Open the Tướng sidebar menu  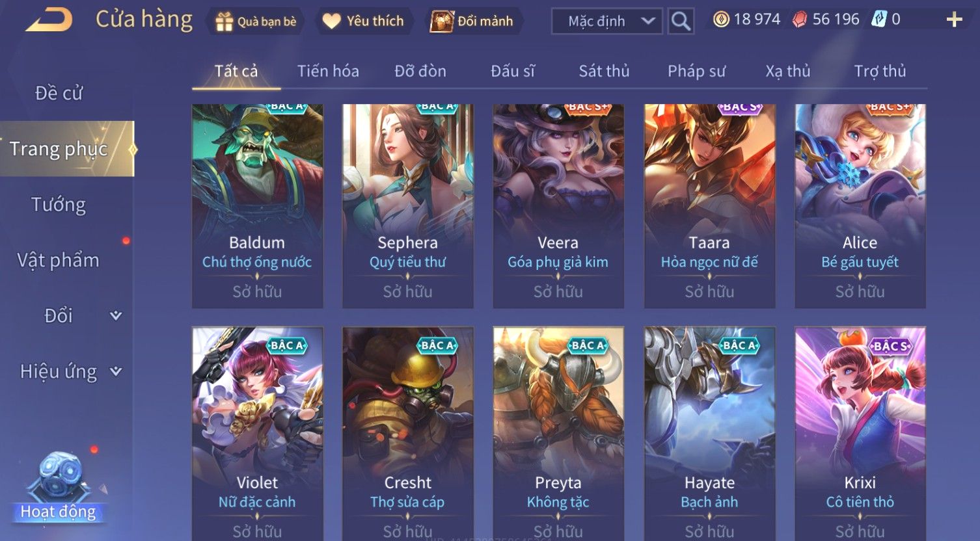[x=59, y=205]
